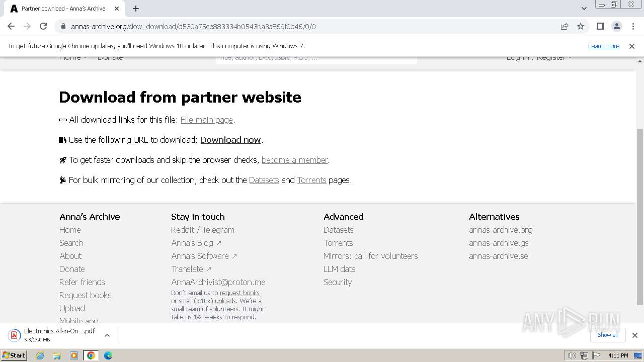The width and height of the screenshot is (644, 362).
Task: Open the Windows Start menu
Action: tap(14, 355)
